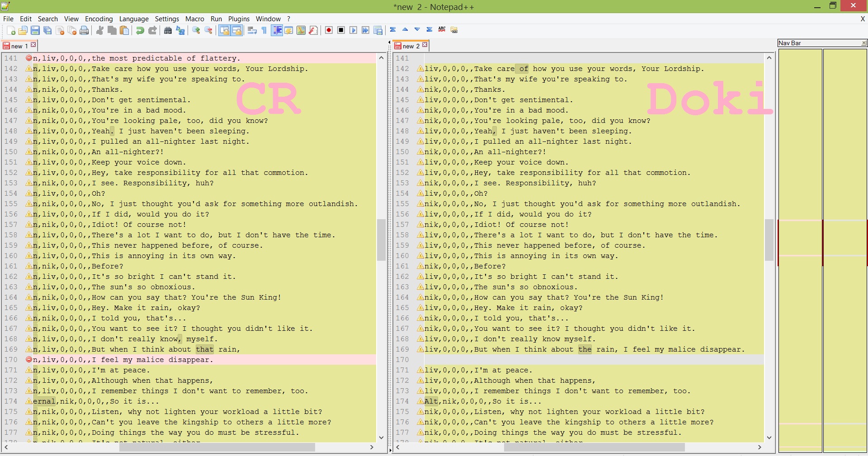Start macro recording with red circle
The width and height of the screenshot is (868, 456).
tap(329, 30)
